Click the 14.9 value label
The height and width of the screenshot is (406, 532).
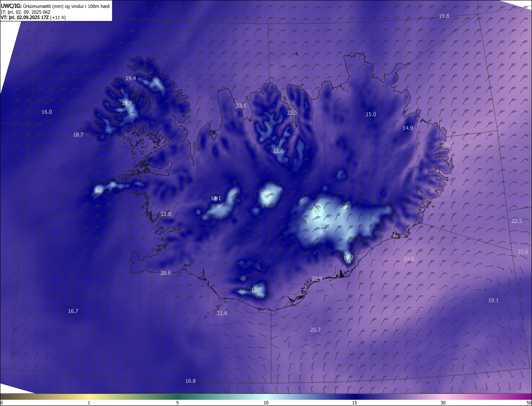pos(408,128)
